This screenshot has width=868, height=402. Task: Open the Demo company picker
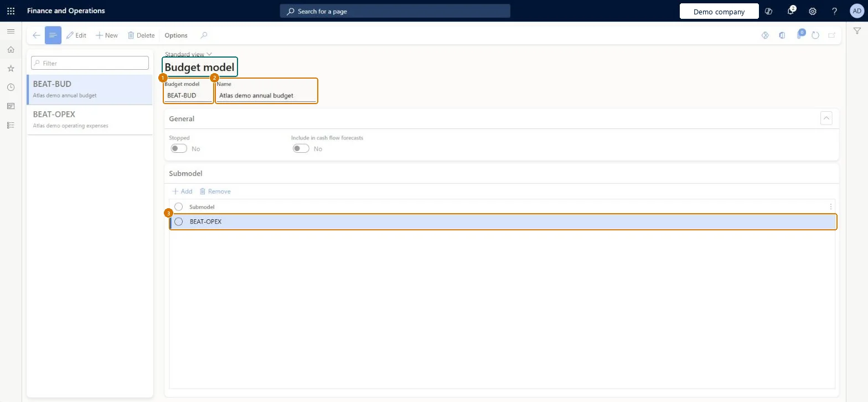coord(719,12)
